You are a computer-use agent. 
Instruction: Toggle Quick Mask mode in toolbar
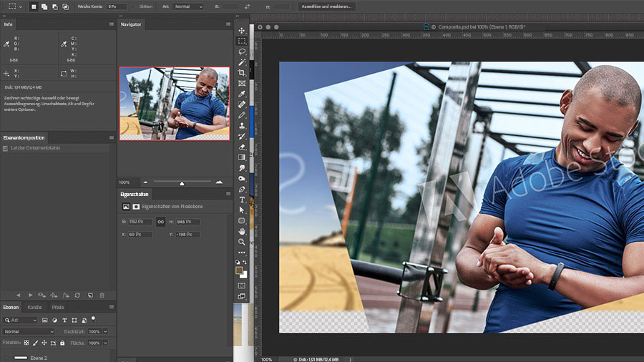(242, 285)
